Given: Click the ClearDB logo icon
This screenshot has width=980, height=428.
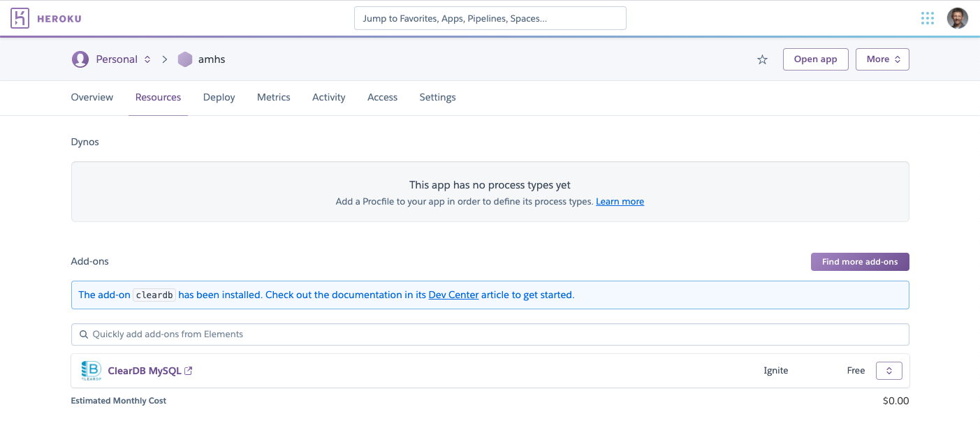Looking at the screenshot, I should (x=91, y=371).
